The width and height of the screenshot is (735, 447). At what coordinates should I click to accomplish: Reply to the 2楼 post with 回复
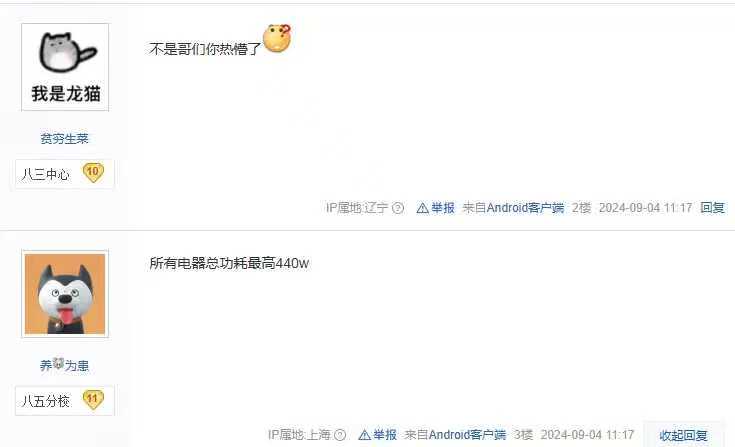click(x=712, y=208)
